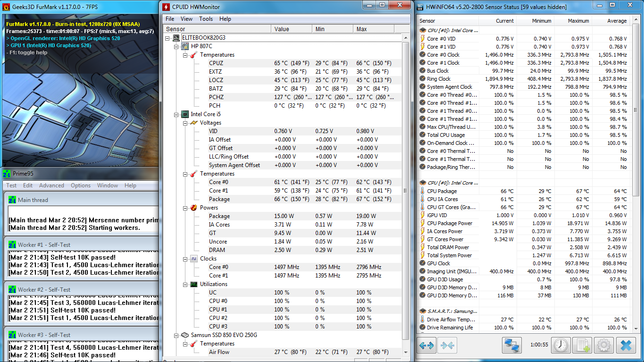Collapse the Powers node
This screenshot has height=362, width=644.
[x=185, y=208]
